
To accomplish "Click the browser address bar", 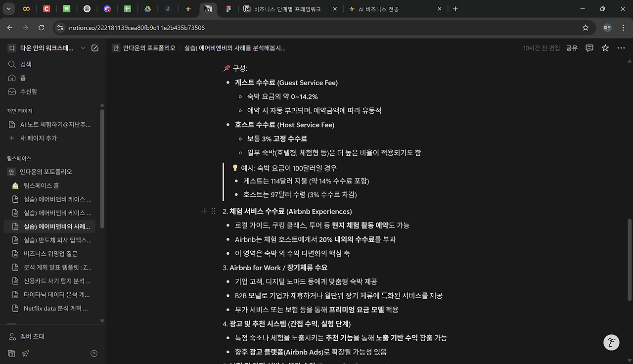I will (198, 28).
